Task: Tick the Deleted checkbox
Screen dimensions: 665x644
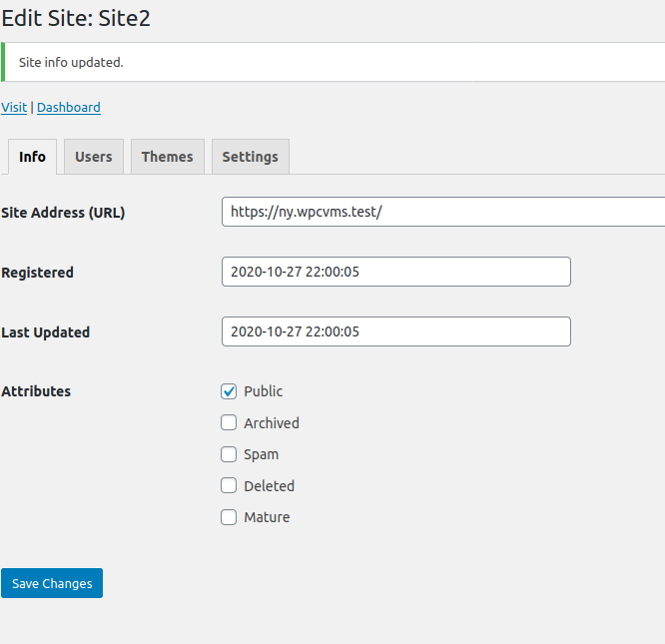Action: [x=229, y=486]
